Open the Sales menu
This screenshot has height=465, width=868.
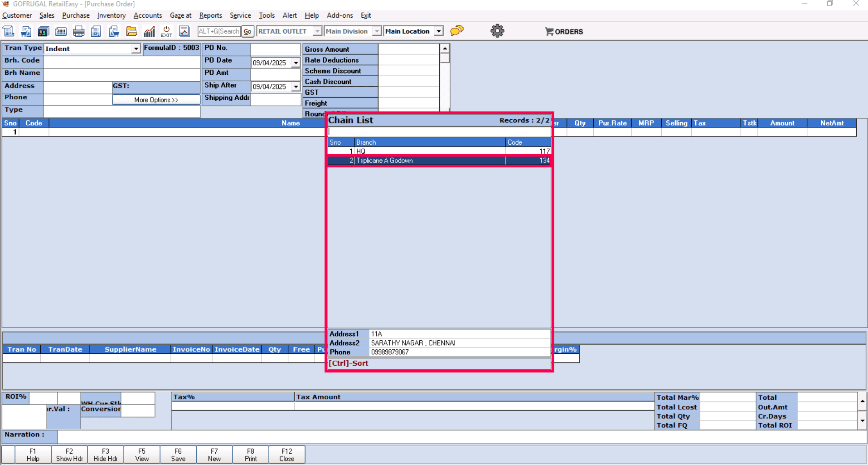47,15
